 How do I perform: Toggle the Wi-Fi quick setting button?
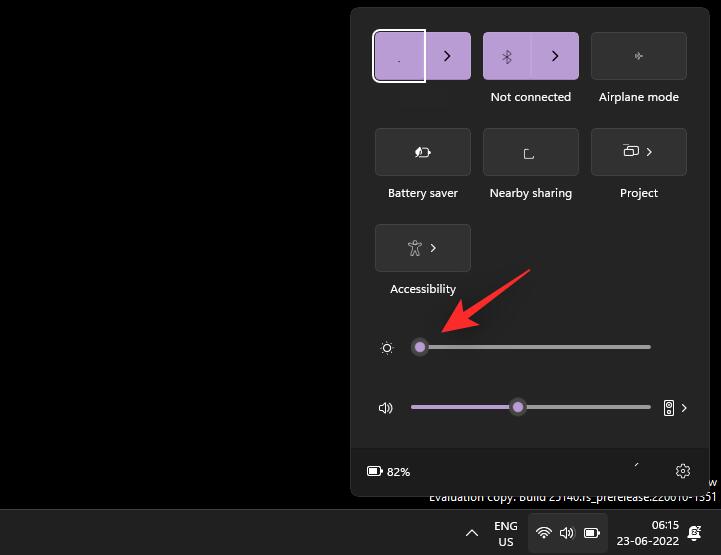pos(400,56)
